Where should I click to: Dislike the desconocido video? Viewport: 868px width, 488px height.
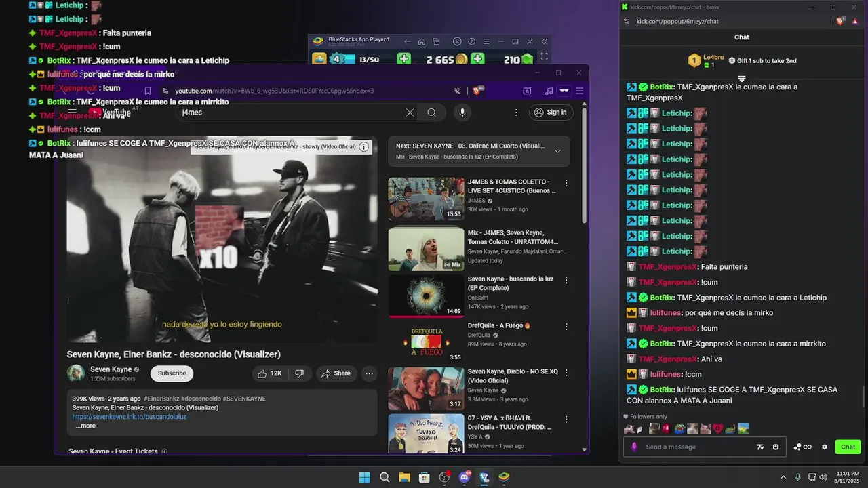click(299, 373)
